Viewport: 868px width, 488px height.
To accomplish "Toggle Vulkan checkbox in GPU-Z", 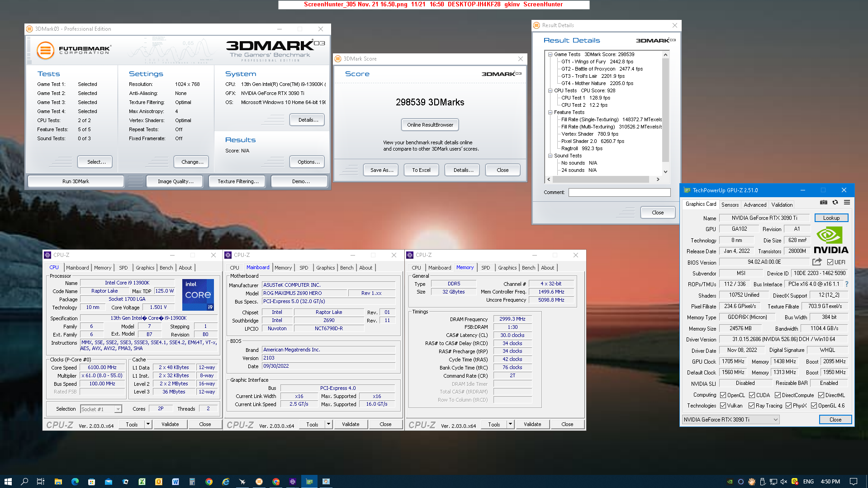I will point(723,406).
